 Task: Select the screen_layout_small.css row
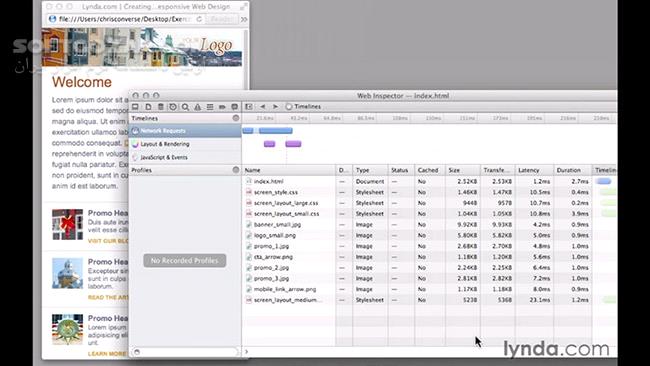point(429,213)
